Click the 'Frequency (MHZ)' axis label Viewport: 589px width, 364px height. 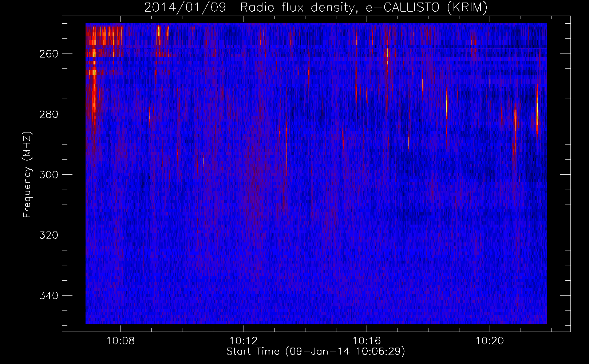(27, 175)
